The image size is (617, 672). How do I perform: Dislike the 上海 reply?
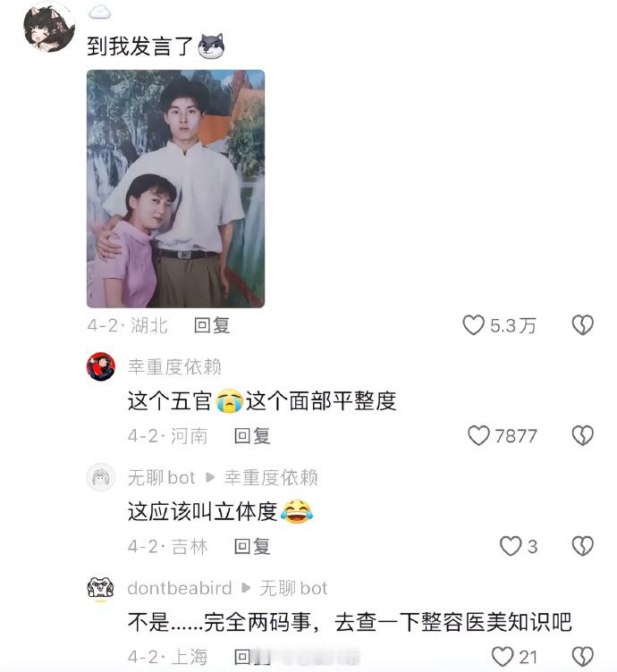[x=583, y=657]
